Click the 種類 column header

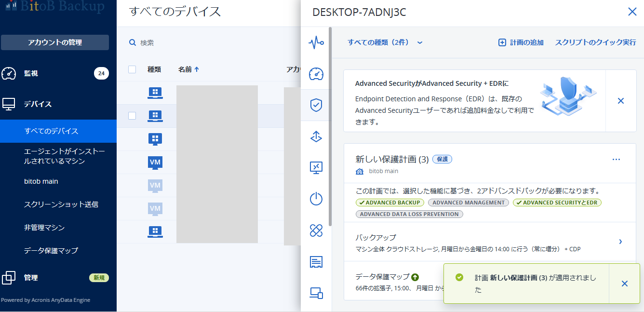154,69
